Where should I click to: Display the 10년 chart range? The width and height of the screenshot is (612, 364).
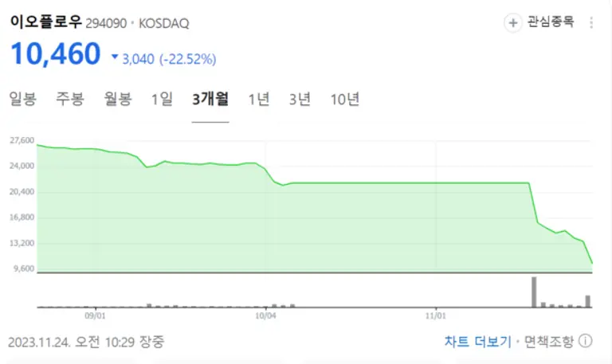pos(345,100)
